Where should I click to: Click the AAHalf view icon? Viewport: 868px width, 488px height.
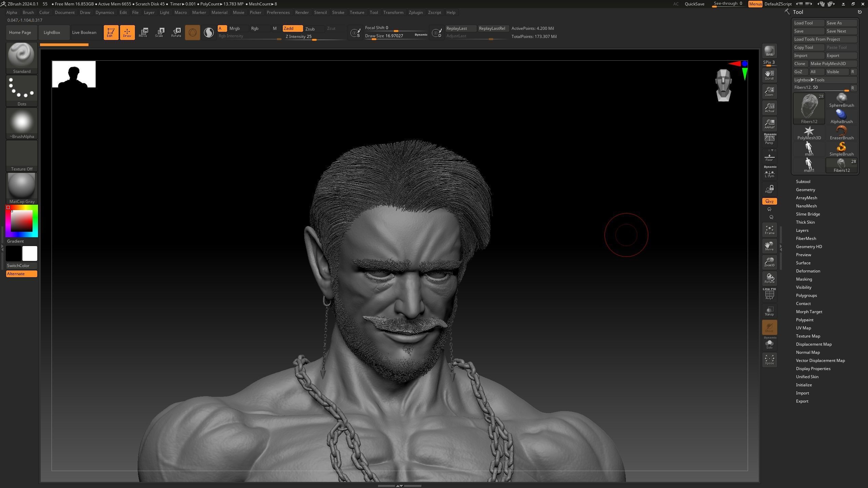pyautogui.click(x=769, y=124)
